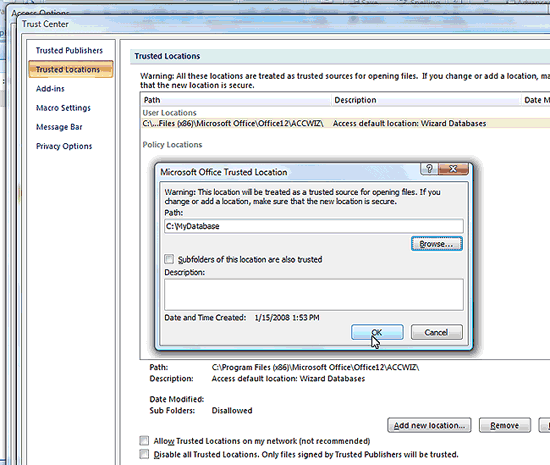Click the User Locations group label
The image size is (550, 465).
coord(169,113)
